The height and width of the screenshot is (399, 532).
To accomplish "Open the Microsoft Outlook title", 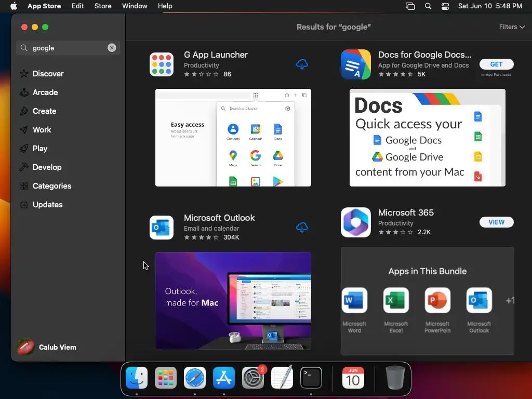I will 219,218.
